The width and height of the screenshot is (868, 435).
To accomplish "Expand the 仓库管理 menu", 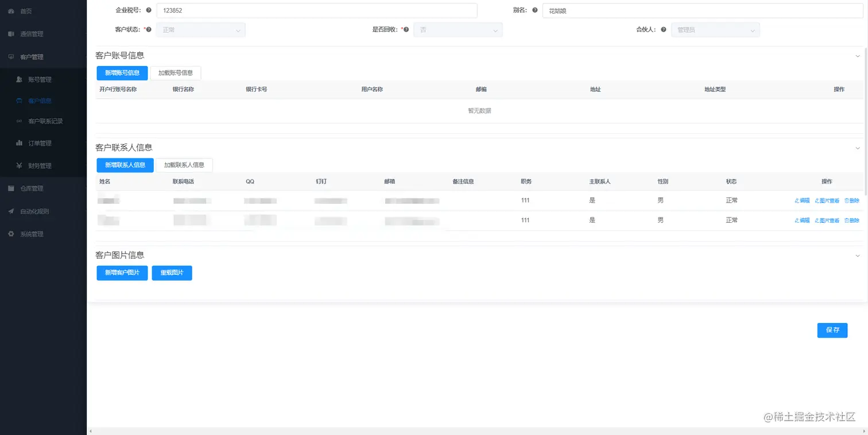I will [43, 188].
